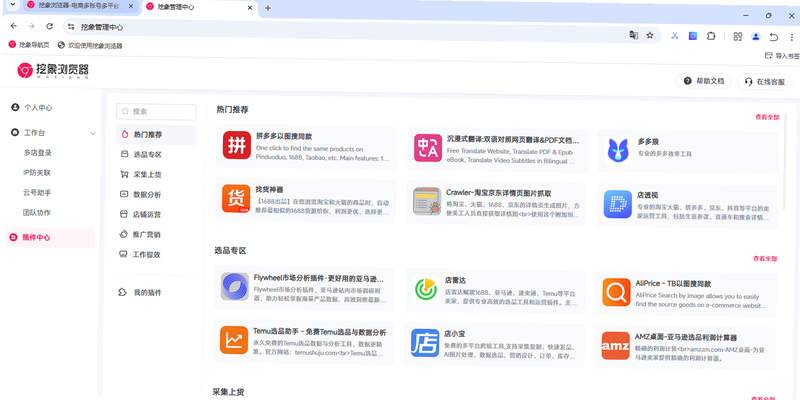Open the Temu选品助手 plugin icon
This screenshot has width=800, height=400.
(x=234, y=340)
